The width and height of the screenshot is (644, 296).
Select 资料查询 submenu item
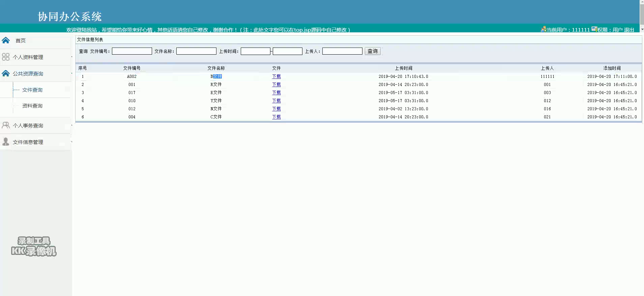coord(32,106)
